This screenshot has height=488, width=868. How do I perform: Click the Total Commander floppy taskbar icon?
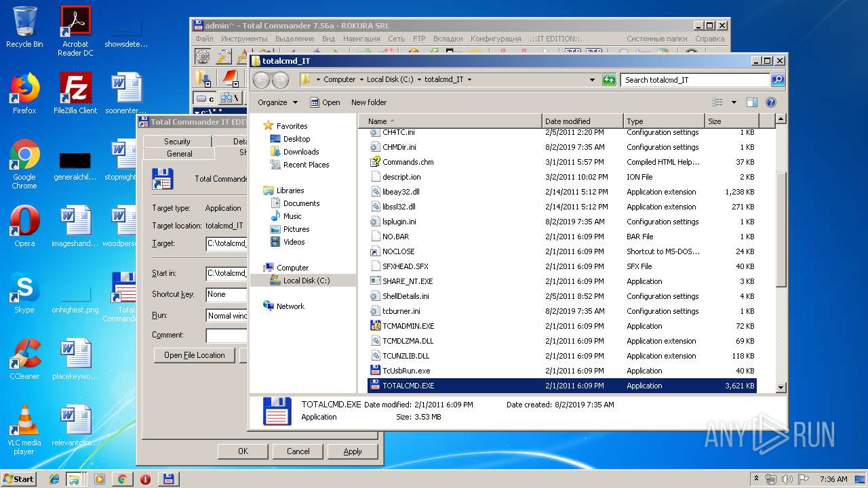(167, 479)
